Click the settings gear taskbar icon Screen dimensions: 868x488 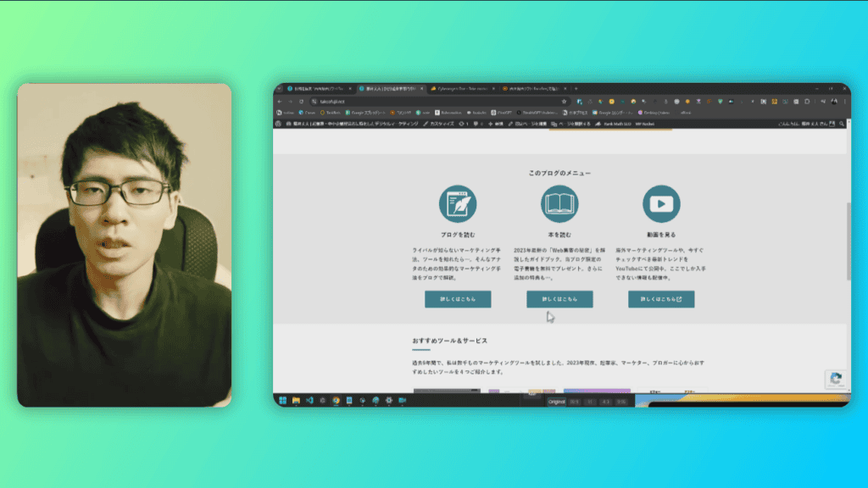tap(389, 401)
